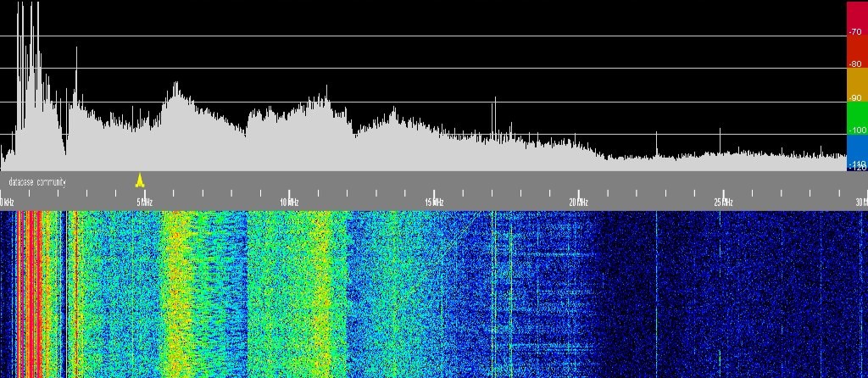Tune to the 10 MHz mark on the scale
This screenshot has height=378, width=868.
(289, 202)
